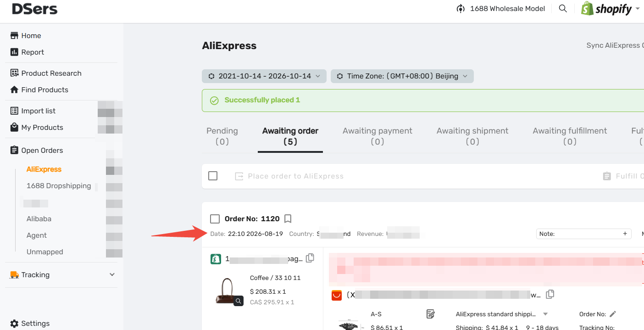The image size is (644, 330).
Task: Click the Home storefront icon
Action: [14, 35]
